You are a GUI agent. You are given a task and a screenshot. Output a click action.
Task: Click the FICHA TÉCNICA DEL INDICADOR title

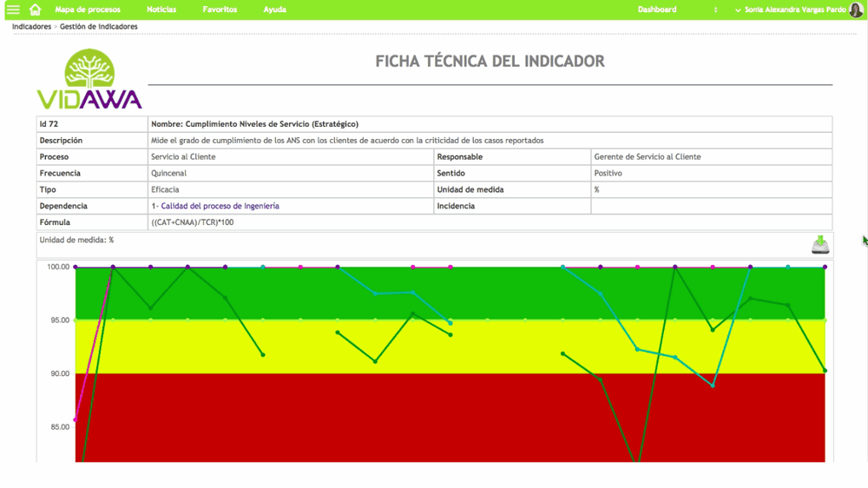(x=490, y=61)
